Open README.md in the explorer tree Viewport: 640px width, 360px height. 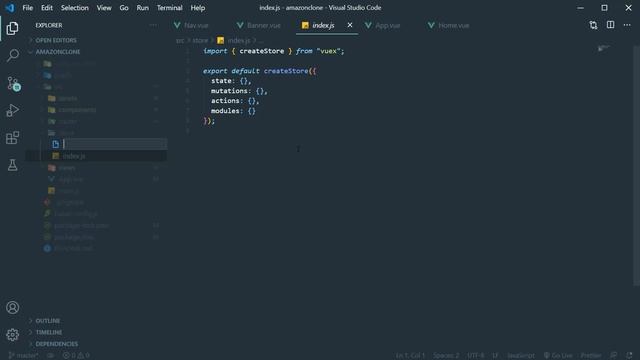73,248
